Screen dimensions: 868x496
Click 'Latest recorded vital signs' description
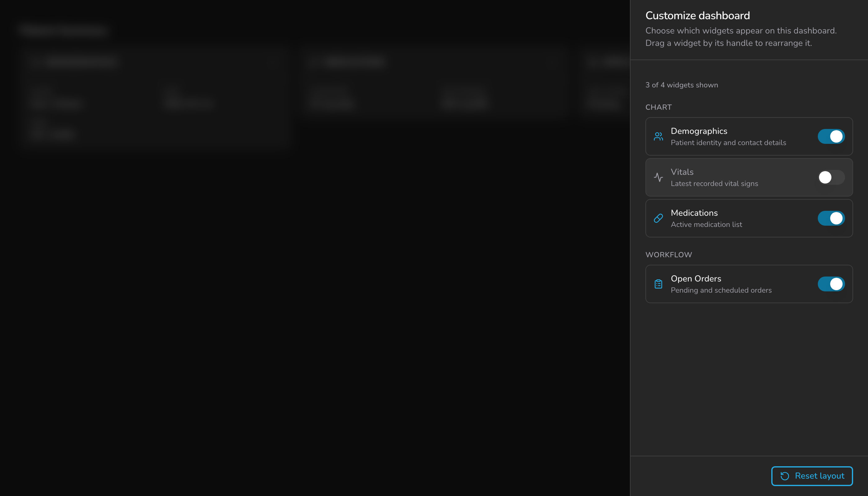(x=714, y=184)
